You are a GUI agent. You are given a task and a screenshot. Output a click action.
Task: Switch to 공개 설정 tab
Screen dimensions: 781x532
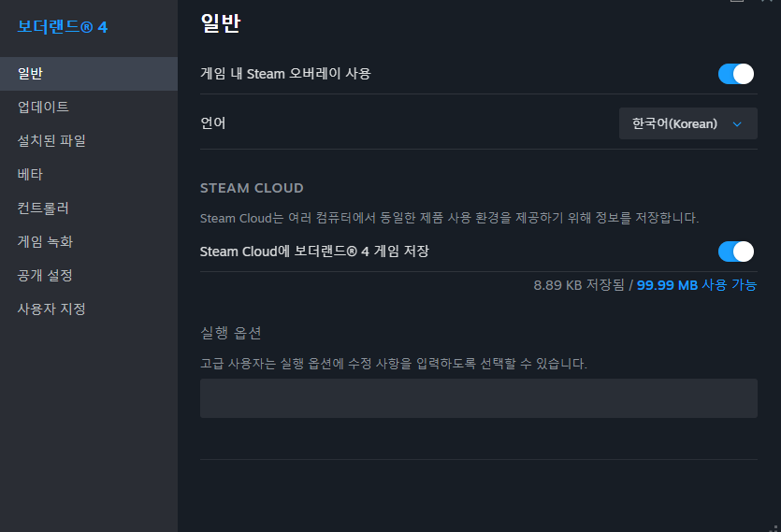tap(45, 276)
